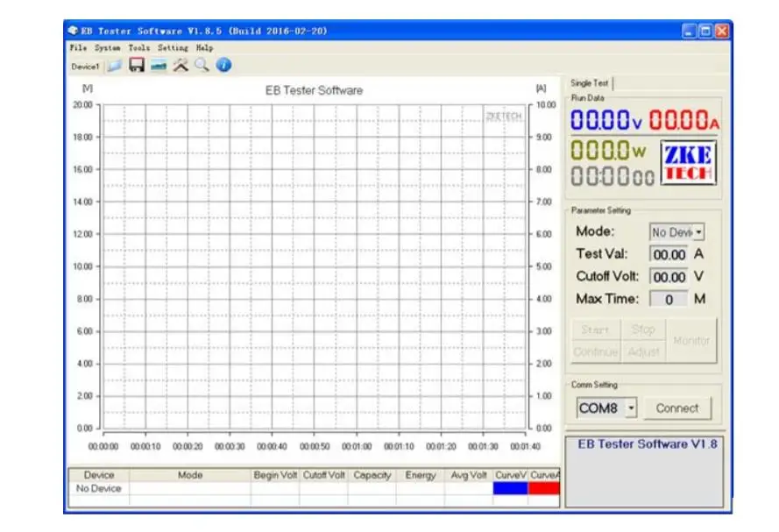The height and width of the screenshot is (532, 779).
Task: Click the Cutoff Volt input field
Action: 669,277
